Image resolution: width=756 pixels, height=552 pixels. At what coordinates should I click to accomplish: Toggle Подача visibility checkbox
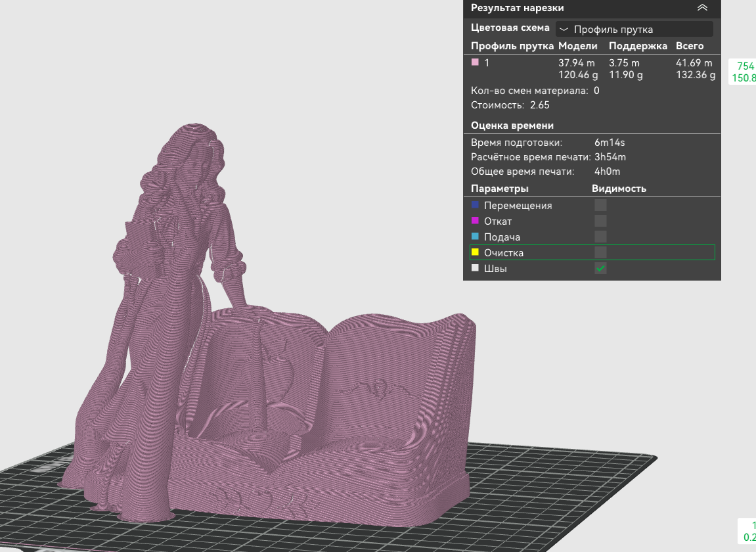(x=600, y=237)
